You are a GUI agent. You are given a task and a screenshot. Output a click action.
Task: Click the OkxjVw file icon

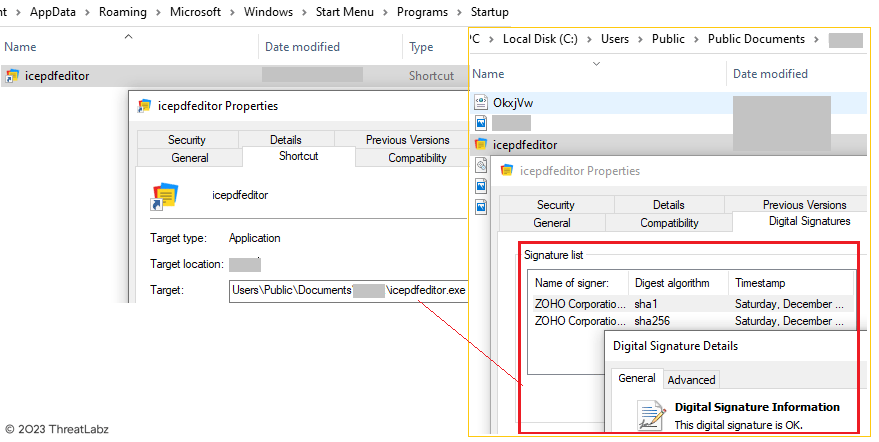tap(481, 103)
